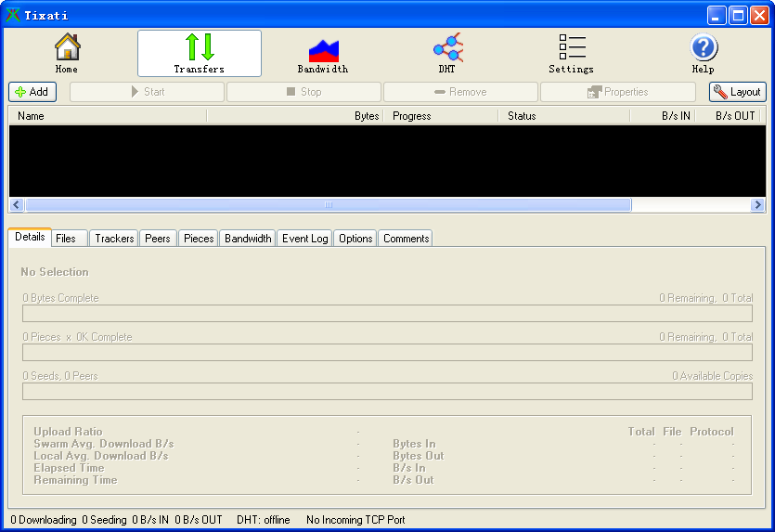775x532 pixels.
Task: Sort transfers by Bytes column
Action: [x=295, y=116]
